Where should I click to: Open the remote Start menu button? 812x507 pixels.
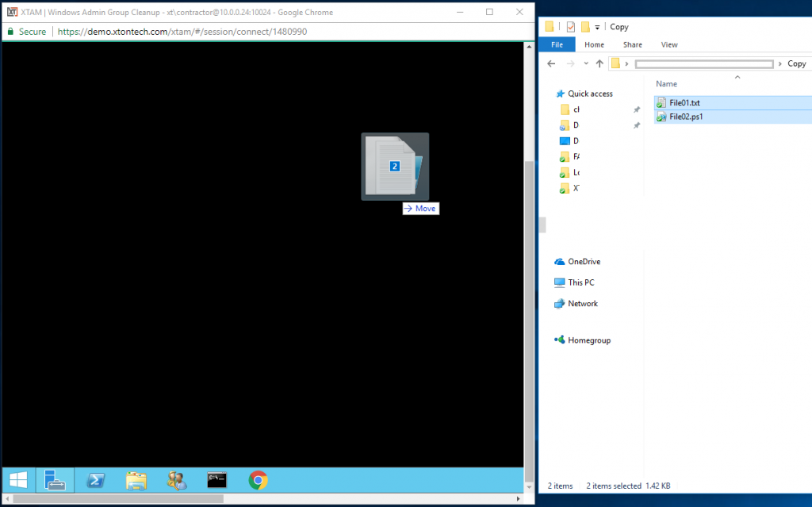pos(18,480)
